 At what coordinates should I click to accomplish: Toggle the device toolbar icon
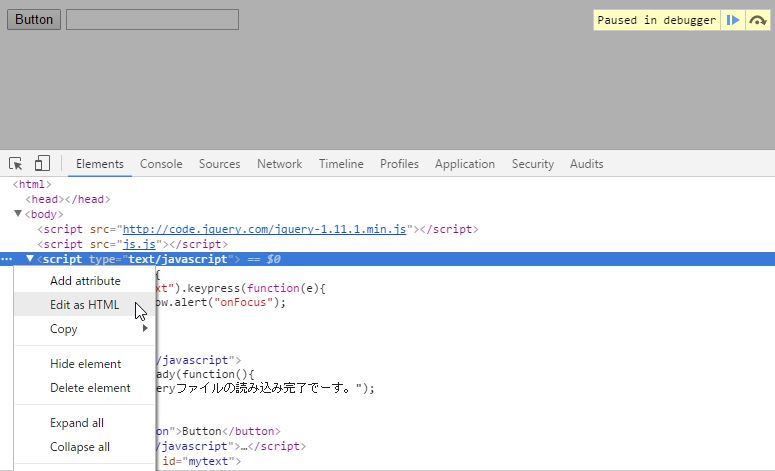42,164
